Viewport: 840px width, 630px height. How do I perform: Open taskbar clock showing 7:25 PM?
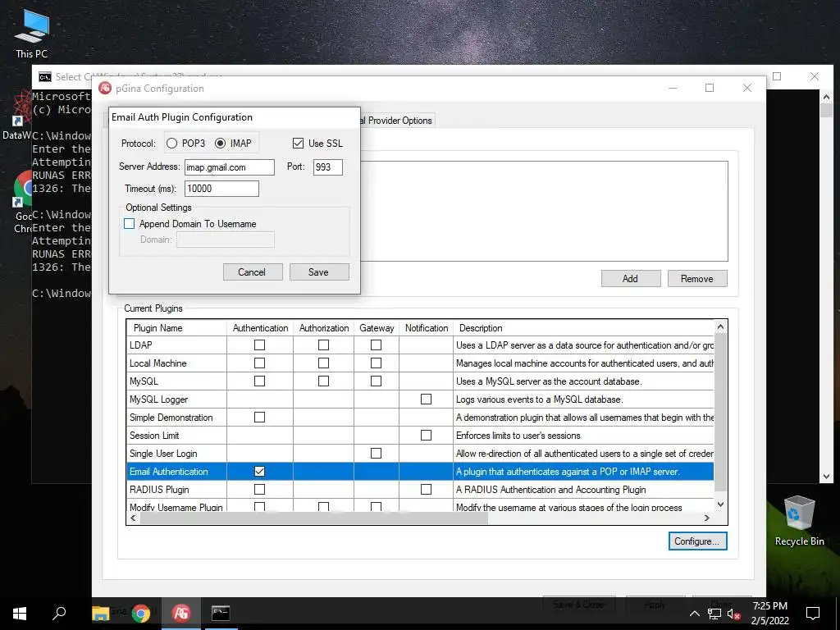click(x=769, y=613)
